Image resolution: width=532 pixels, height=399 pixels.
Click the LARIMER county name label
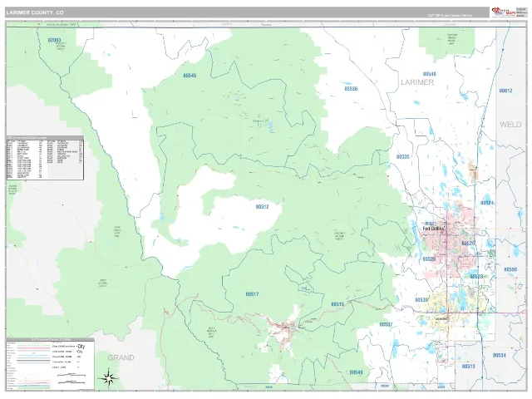tap(417, 82)
